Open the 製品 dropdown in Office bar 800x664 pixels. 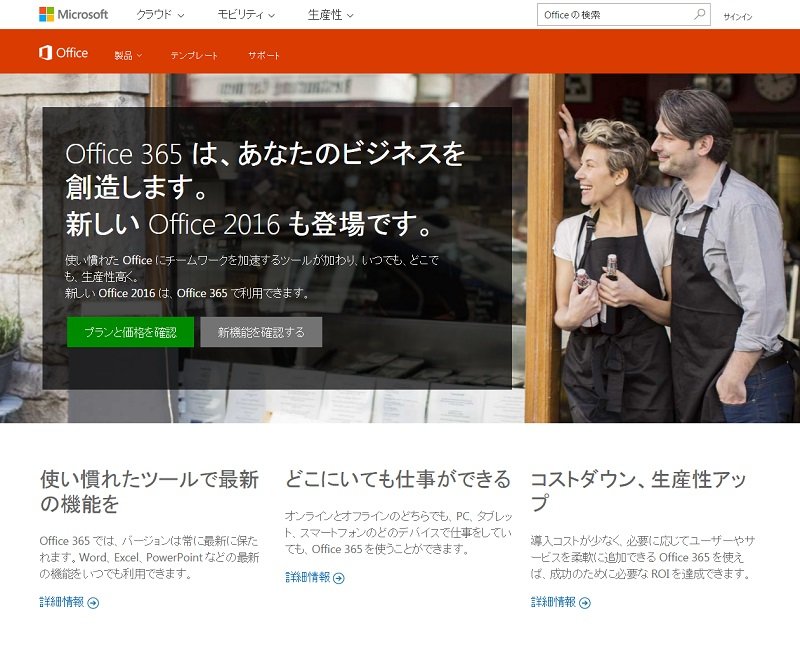point(128,55)
